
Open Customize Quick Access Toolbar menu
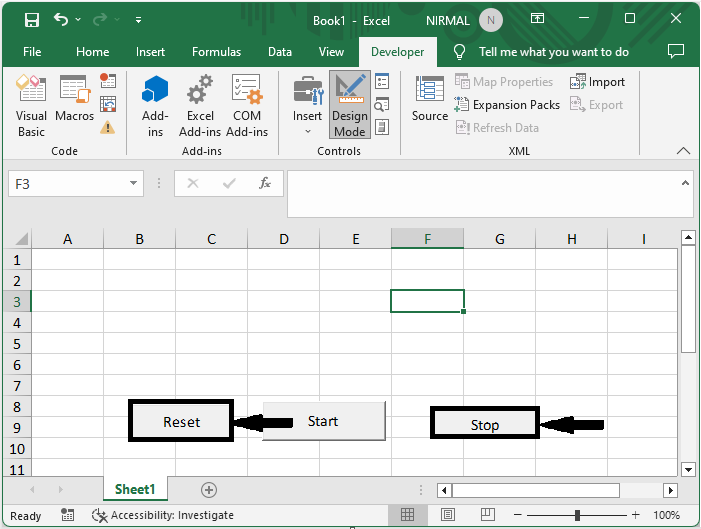[x=139, y=20]
